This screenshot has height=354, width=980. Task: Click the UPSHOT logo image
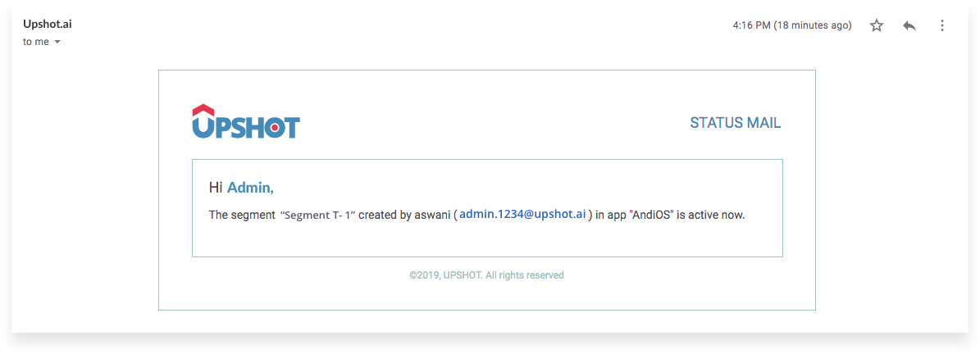coord(246,121)
